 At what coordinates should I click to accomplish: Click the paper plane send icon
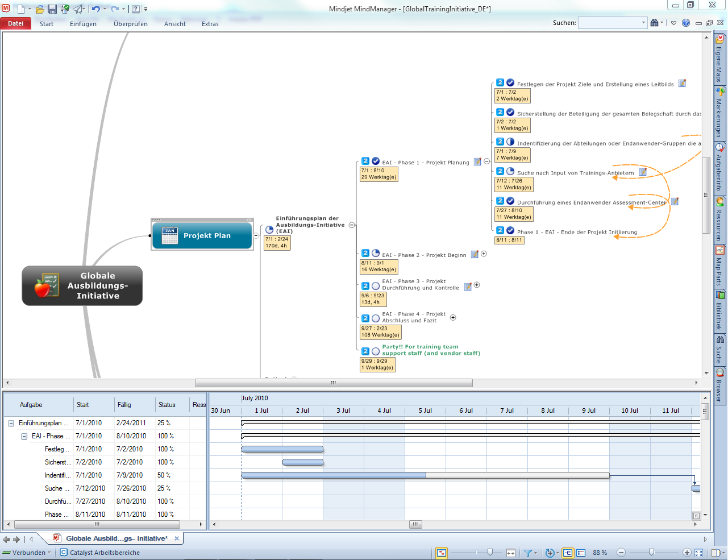click(x=78, y=9)
